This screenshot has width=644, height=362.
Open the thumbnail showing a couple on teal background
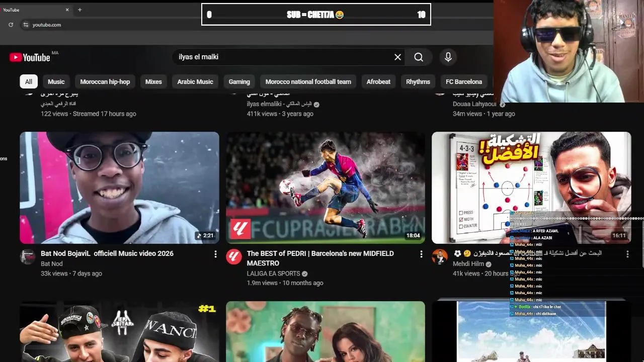point(326,331)
